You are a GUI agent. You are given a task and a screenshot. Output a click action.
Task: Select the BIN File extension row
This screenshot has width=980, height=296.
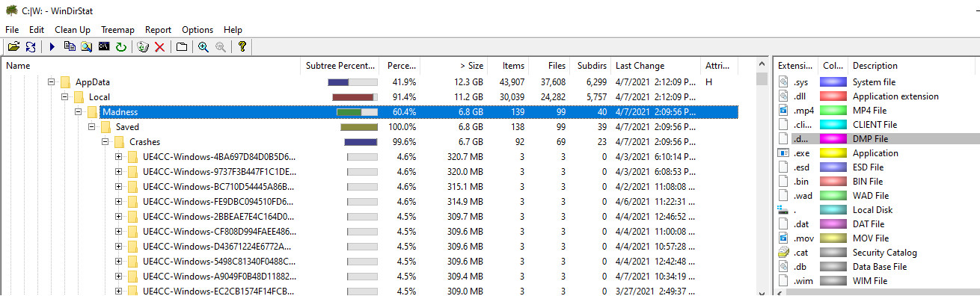(x=876, y=182)
